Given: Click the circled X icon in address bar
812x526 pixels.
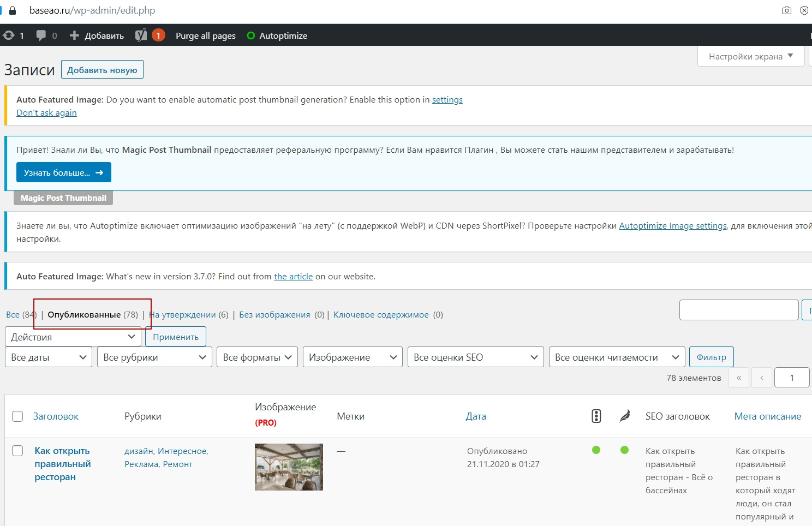Looking at the screenshot, I should [x=804, y=10].
